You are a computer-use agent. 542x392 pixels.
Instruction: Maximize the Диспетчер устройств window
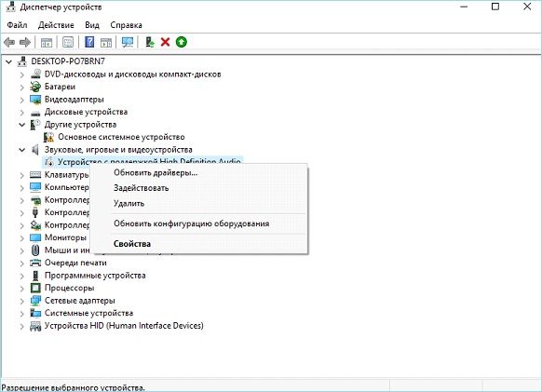[x=495, y=7]
